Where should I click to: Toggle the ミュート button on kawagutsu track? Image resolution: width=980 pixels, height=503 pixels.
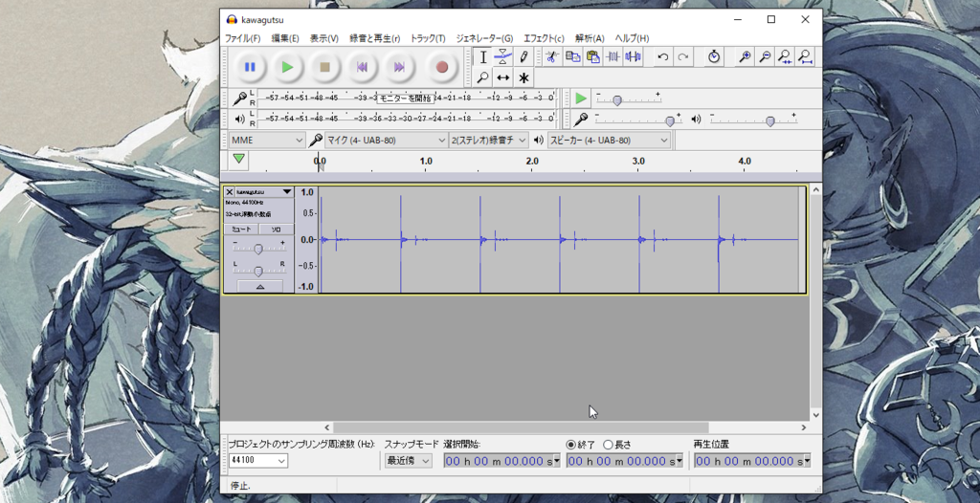pos(241,230)
